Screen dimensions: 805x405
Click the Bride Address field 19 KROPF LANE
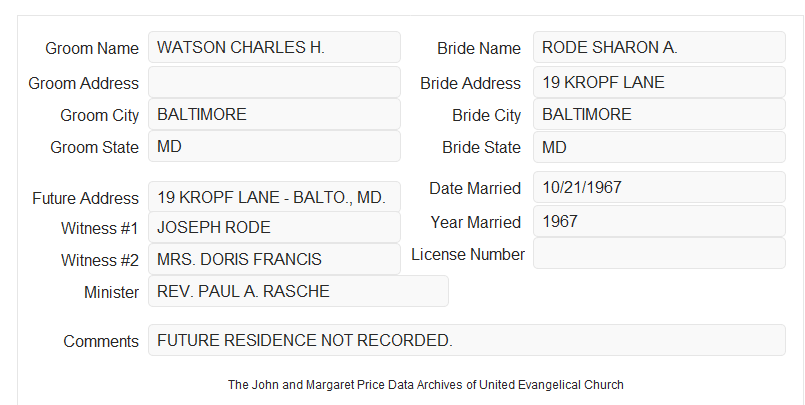[659, 82]
